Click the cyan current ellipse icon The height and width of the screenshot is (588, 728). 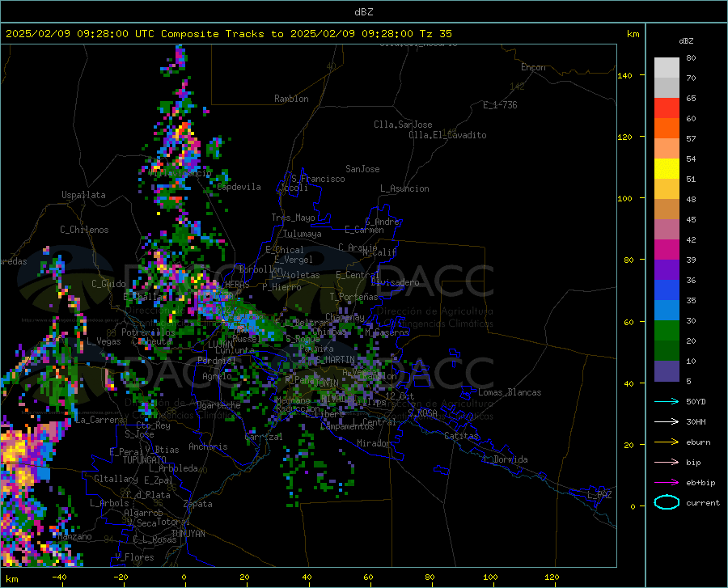point(667,502)
